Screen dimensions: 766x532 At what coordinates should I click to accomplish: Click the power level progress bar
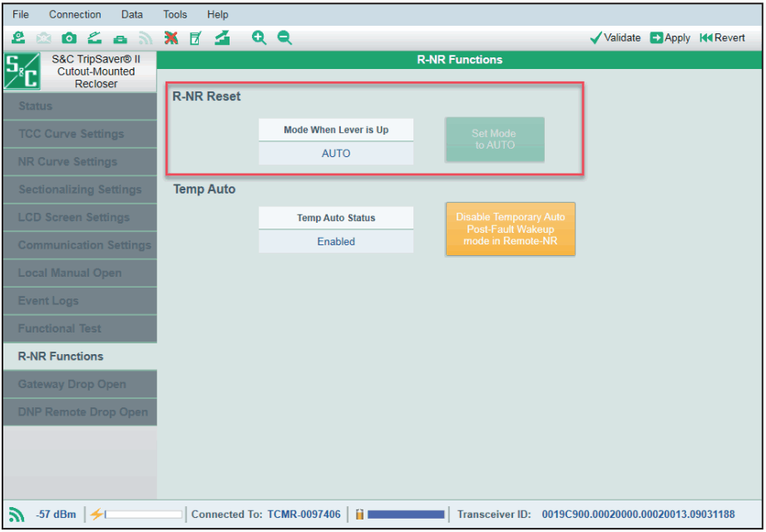(143, 515)
